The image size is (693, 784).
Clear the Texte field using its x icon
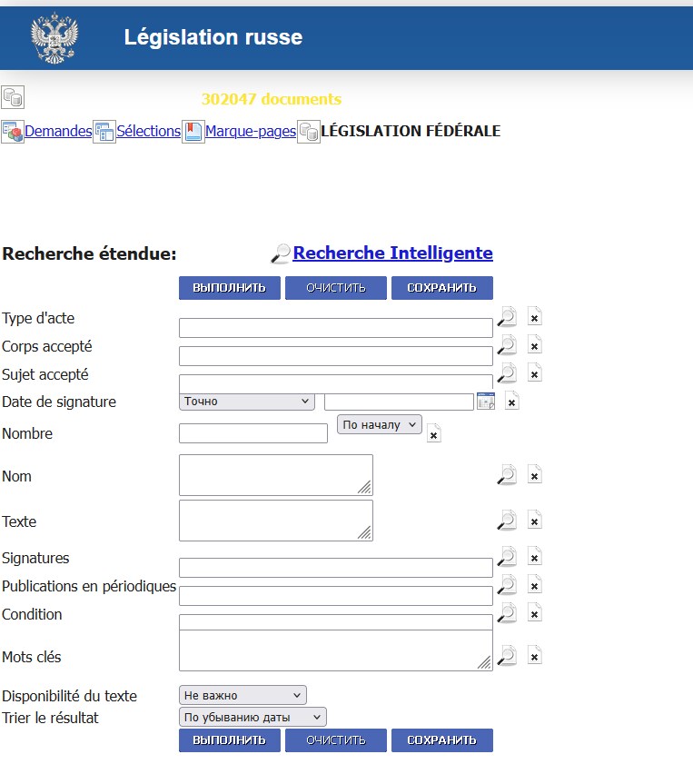tap(535, 520)
